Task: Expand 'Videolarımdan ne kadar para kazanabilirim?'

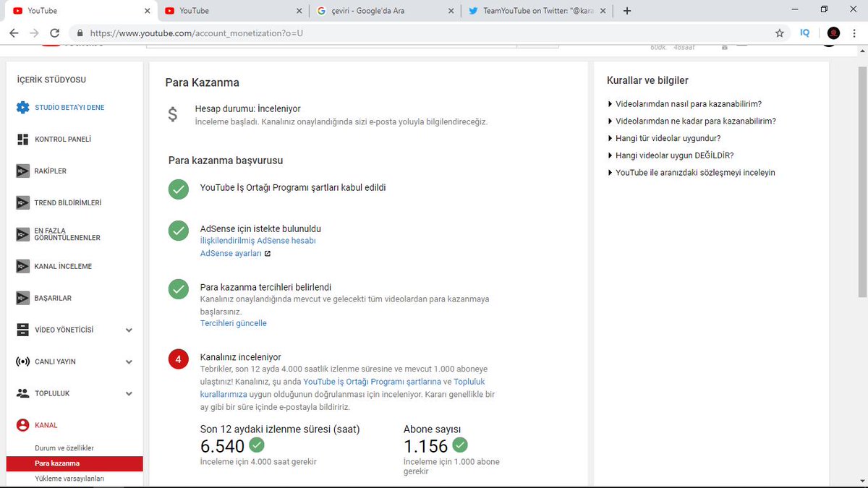Action: tap(692, 121)
